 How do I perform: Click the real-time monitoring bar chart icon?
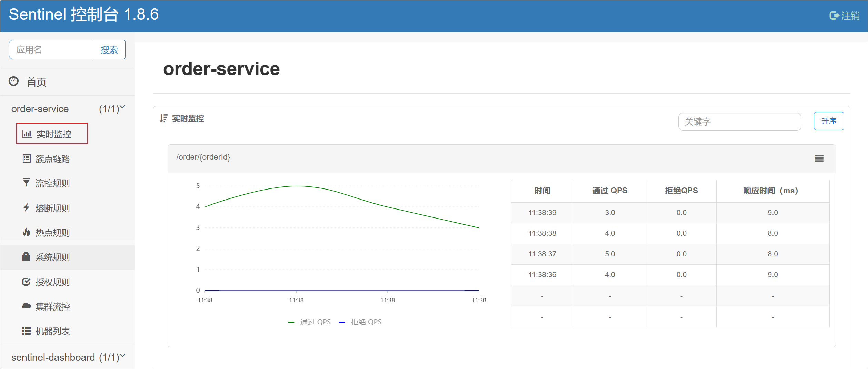pyautogui.click(x=27, y=134)
